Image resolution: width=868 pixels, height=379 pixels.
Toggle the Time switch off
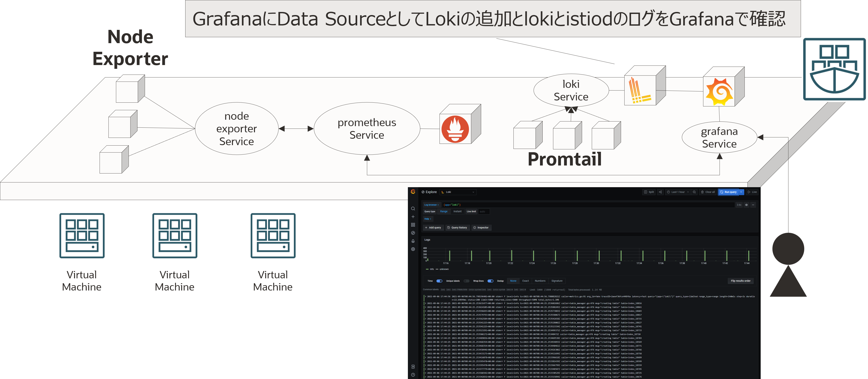(439, 281)
